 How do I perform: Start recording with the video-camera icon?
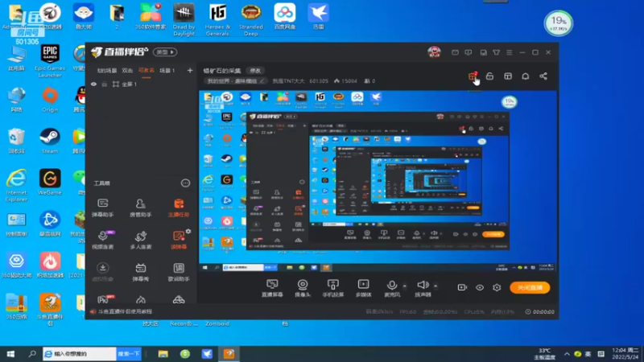point(462,287)
